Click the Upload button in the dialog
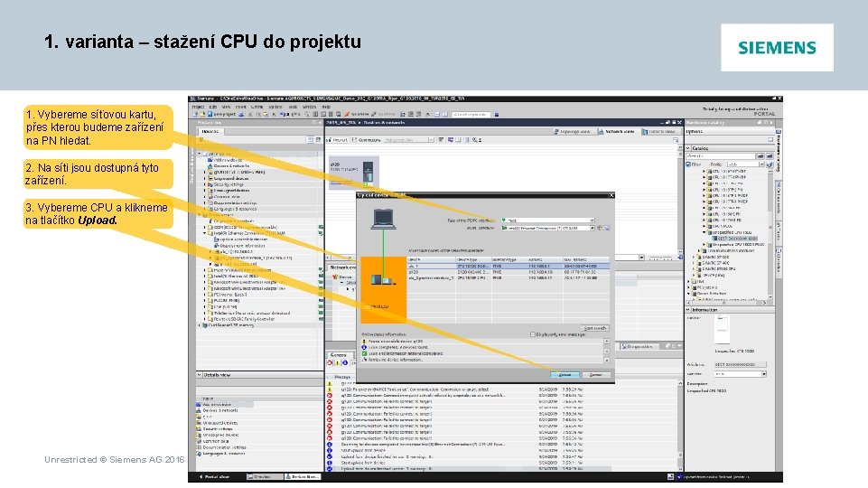The height and width of the screenshot is (488, 868). [x=565, y=375]
